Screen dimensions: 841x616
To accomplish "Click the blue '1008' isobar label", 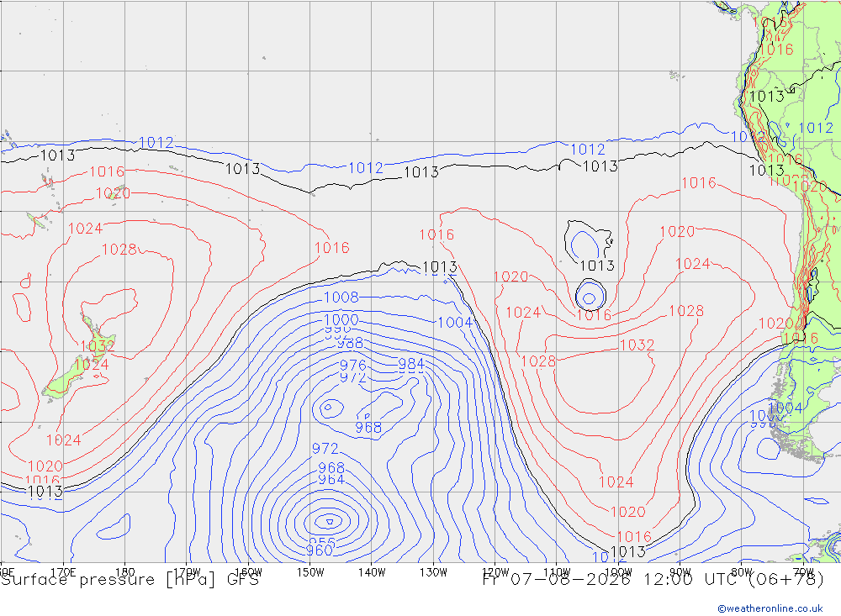I will click(341, 297).
